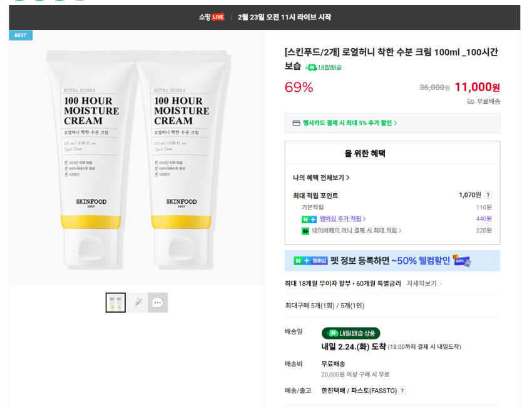Viewport: 532px width, 407px height.
Task: Click the green 내일배송 상품 badge
Action: (350, 333)
